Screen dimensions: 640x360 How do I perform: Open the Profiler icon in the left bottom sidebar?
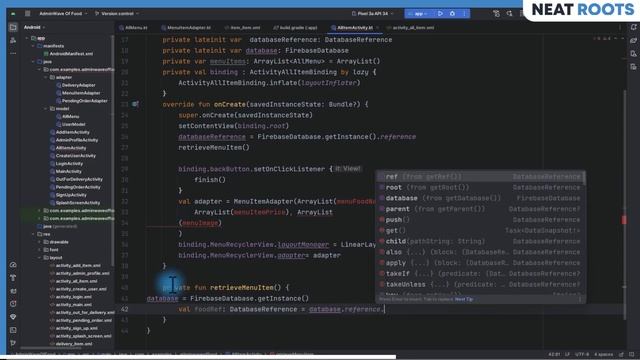click(13, 265)
